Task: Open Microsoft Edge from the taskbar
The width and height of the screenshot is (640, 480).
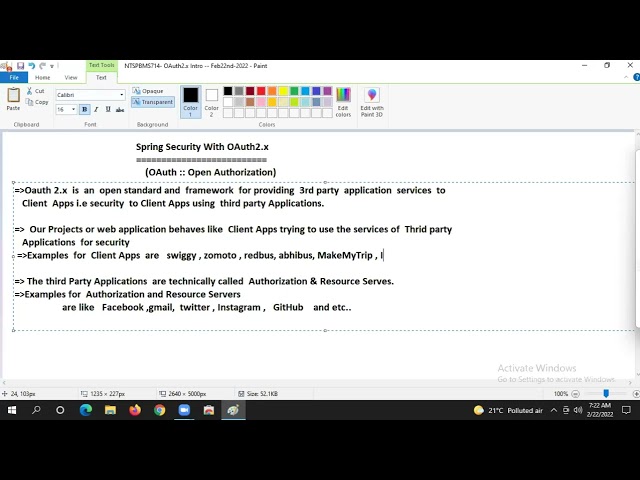Action: point(86,410)
